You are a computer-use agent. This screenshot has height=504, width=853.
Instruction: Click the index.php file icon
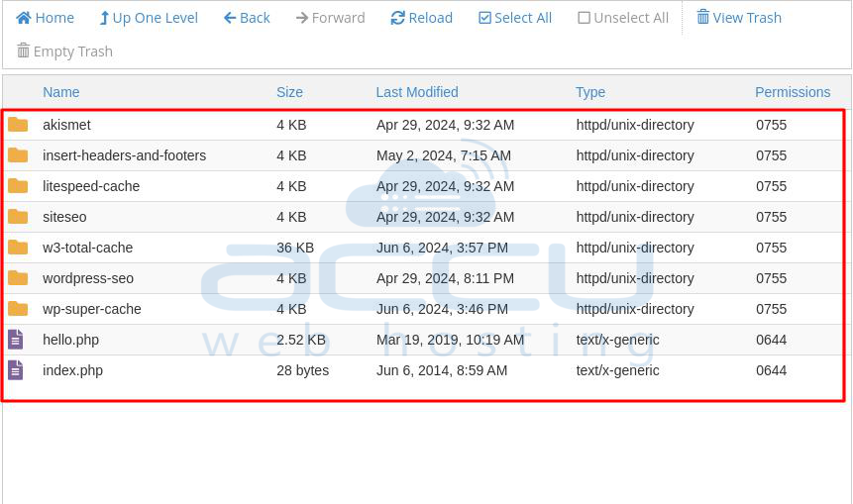(15, 370)
